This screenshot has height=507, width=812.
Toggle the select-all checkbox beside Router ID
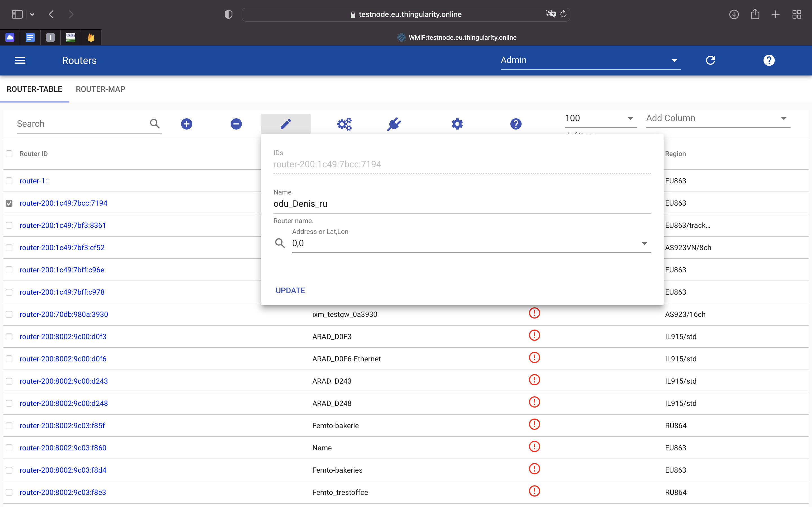tap(9, 154)
